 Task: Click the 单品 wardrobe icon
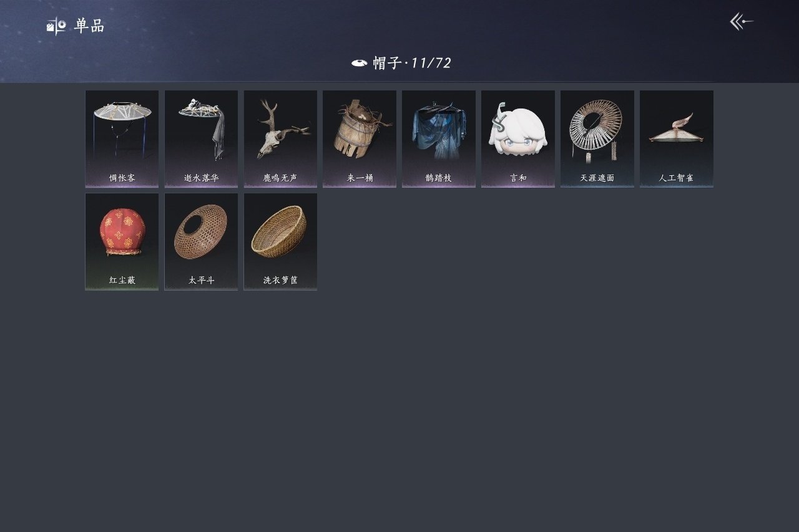click(x=56, y=26)
